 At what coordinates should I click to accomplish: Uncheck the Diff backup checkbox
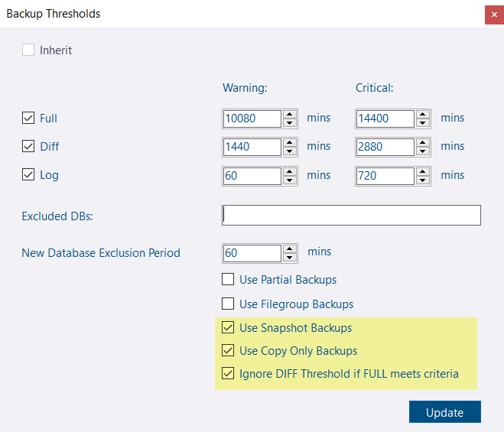[28, 146]
